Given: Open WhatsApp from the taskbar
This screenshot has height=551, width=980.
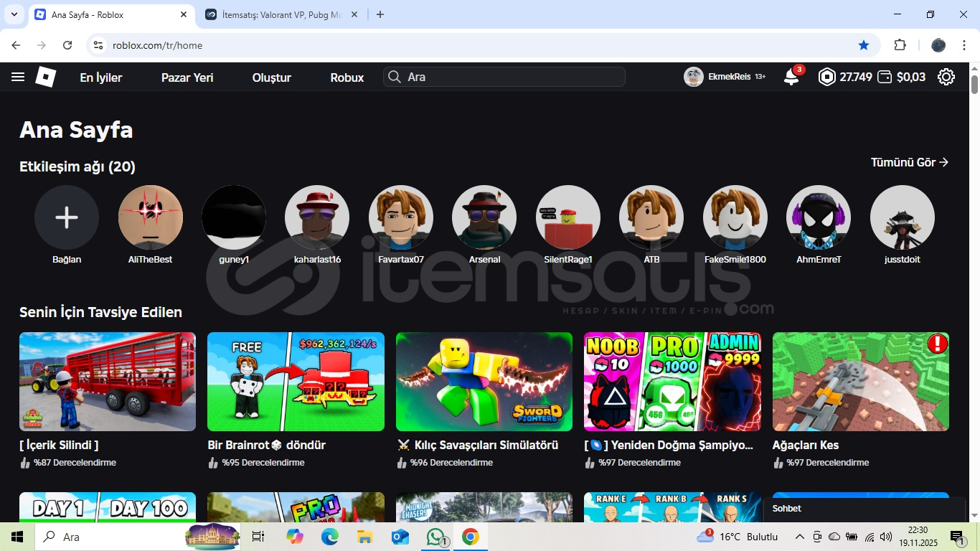Looking at the screenshot, I should coord(435,537).
